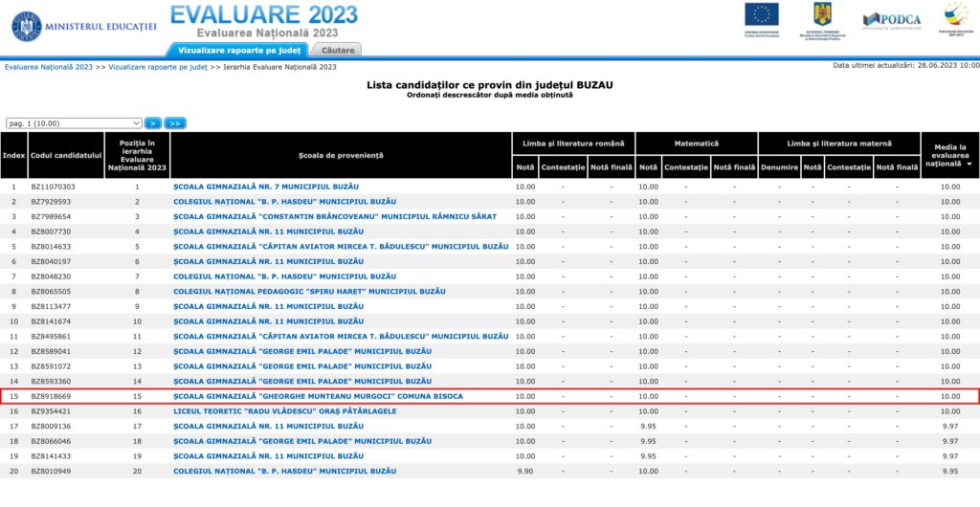Click the Guvernul României coat of arms
The height and width of the screenshot is (507, 980).
(x=822, y=15)
